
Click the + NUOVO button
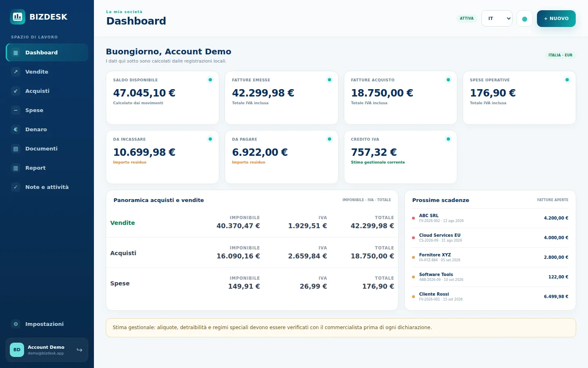tap(556, 18)
